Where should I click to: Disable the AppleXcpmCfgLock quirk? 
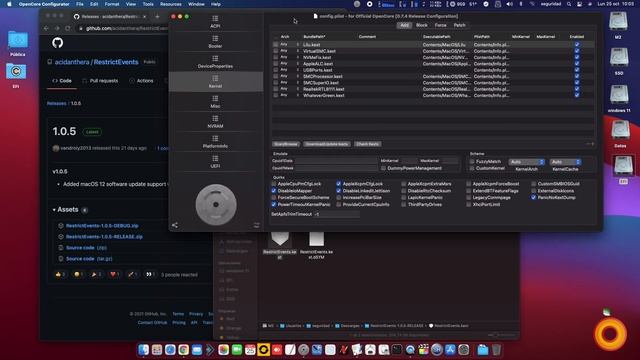[339, 184]
